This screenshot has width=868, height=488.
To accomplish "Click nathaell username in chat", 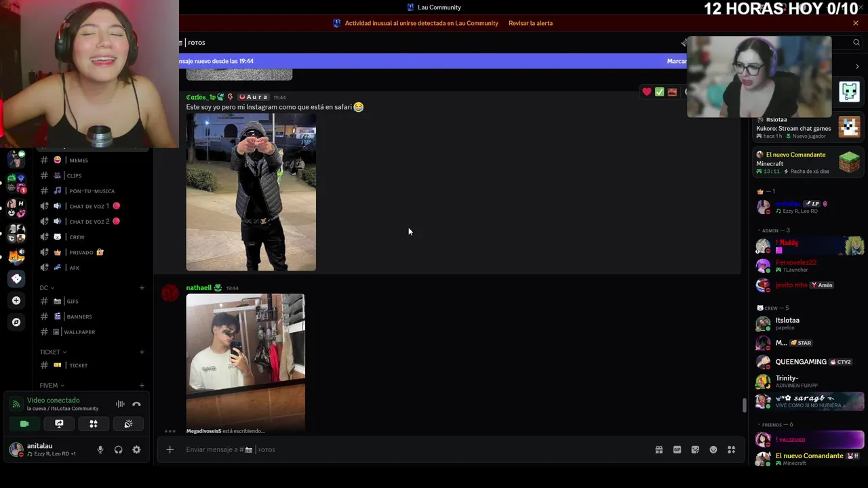I will [199, 288].
